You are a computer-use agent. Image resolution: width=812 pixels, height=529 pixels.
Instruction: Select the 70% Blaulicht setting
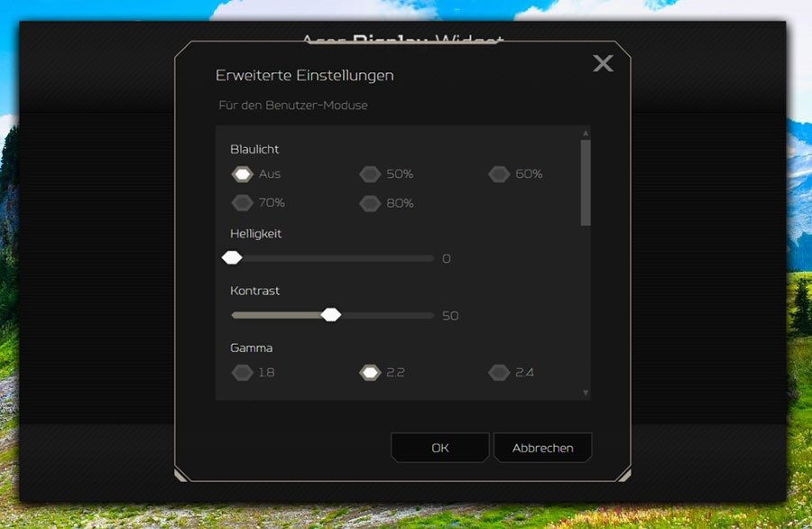pos(242,203)
